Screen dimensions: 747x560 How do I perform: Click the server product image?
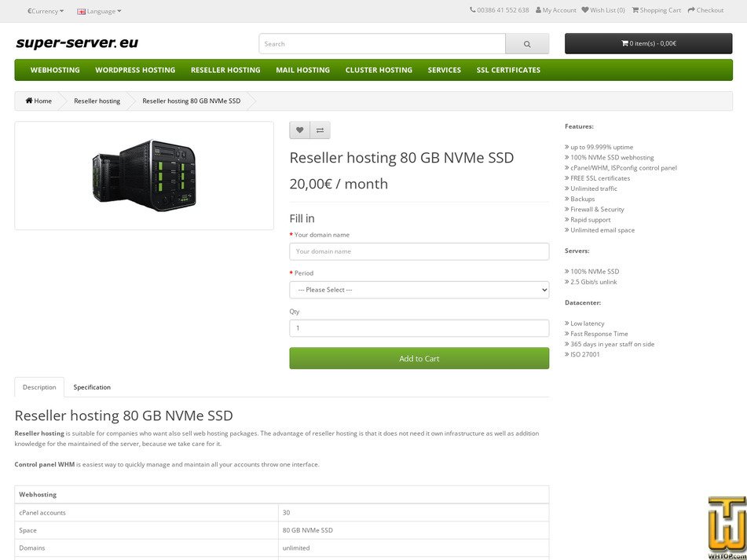tap(144, 176)
